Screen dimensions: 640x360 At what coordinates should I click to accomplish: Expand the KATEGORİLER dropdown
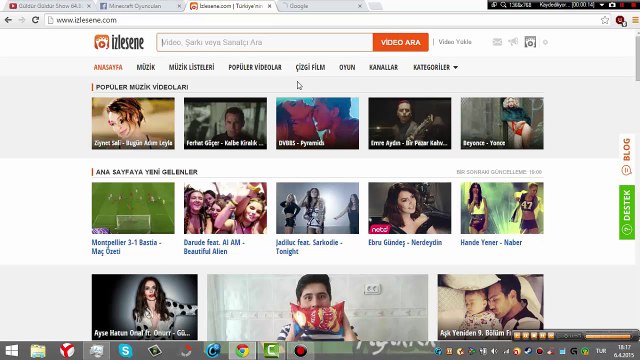coord(435,67)
